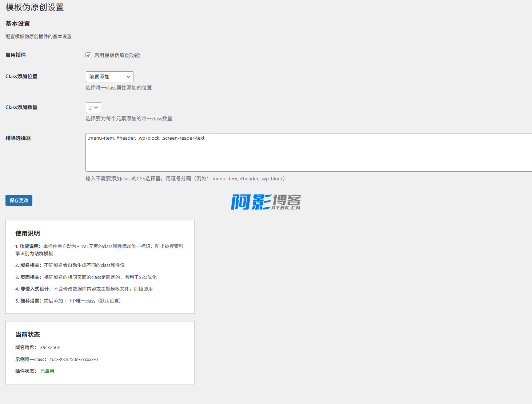Toggle the 启用模板伪原创功能 checkbox
532x404 pixels.
click(88, 55)
